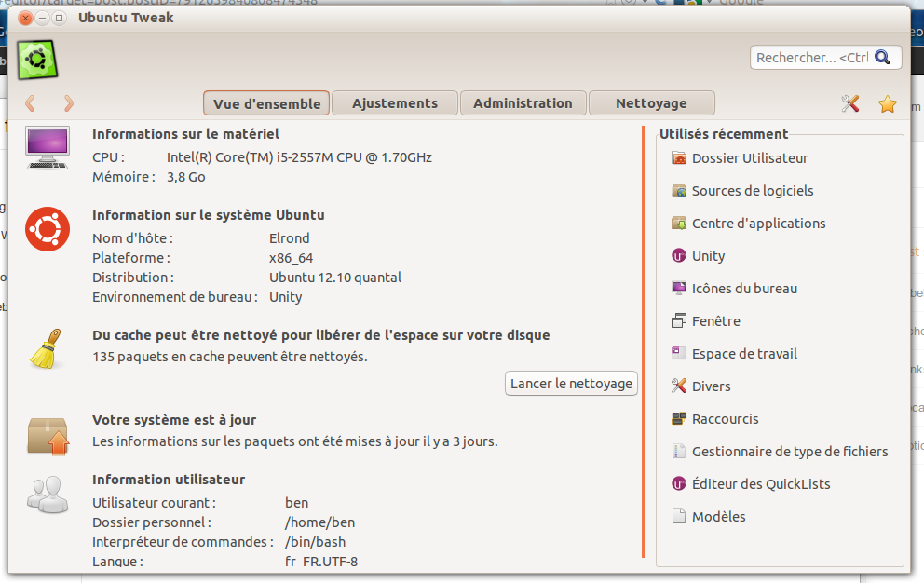Click the platform value x86_64
The height and width of the screenshot is (583, 924).
point(292,258)
